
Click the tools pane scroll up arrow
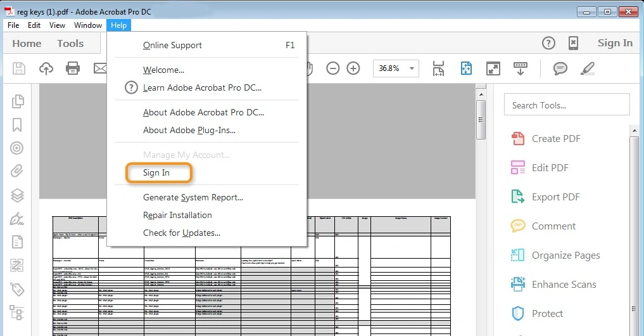pos(635,131)
